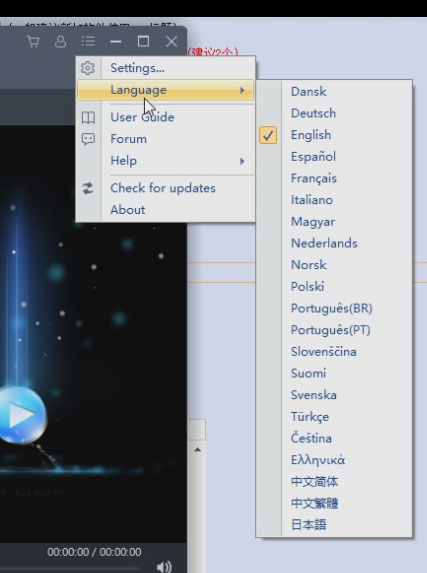Viewport: 427px width, 573px height.
Task: Open the shopping cart icon in title bar
Action: pos(33,41)
